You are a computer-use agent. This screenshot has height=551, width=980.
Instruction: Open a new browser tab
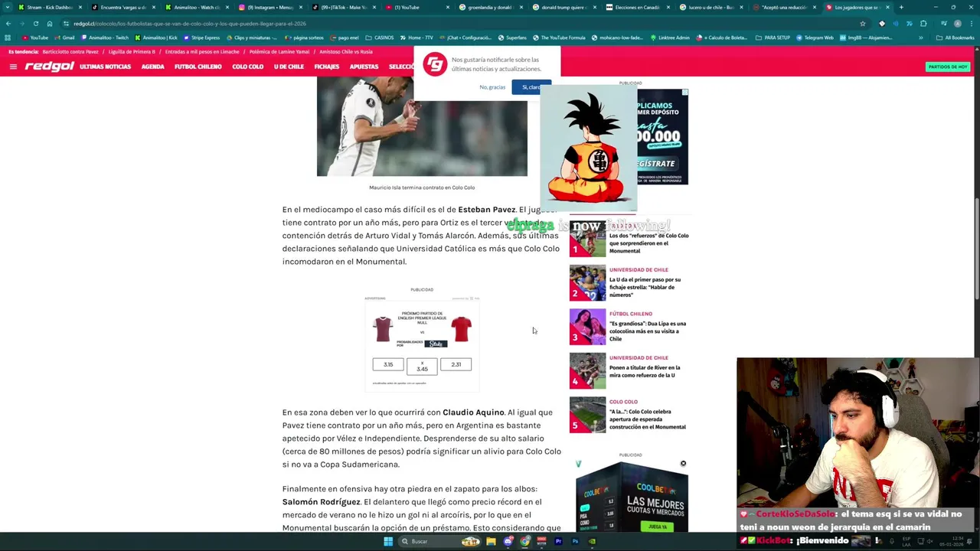tap(901, 7)
